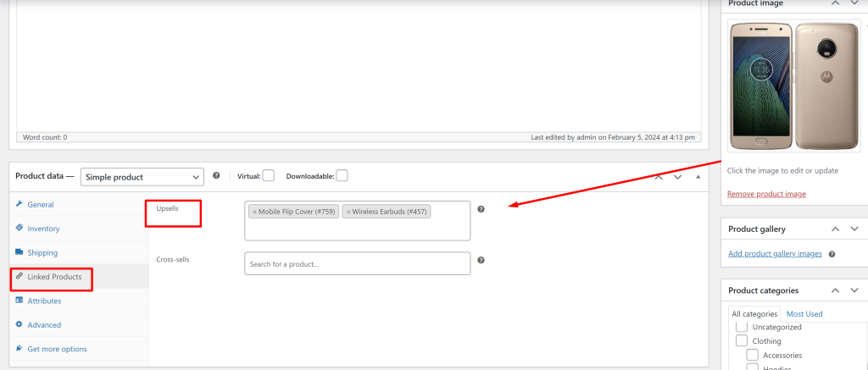The height and width of the screenshot is (370, 868).
Task: Click the Shipping truck icon
Action: coord(19,252)
